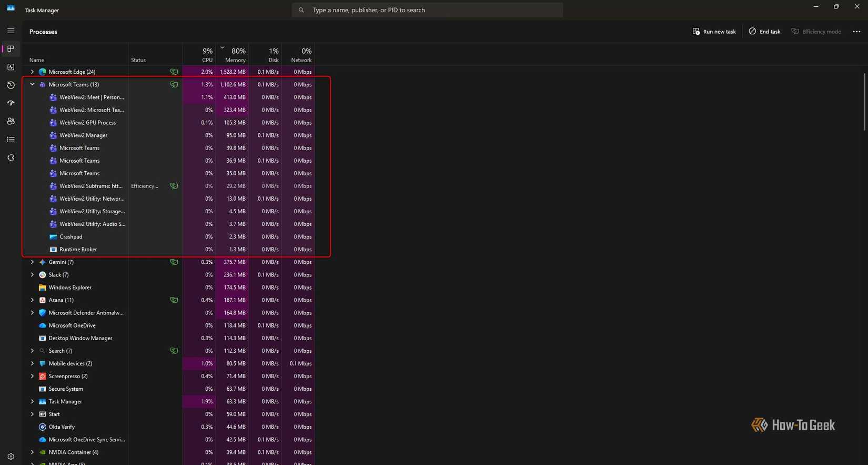Open the more options ellipsis menu
The image size is (868, 465).
click(x=856, y=32)
